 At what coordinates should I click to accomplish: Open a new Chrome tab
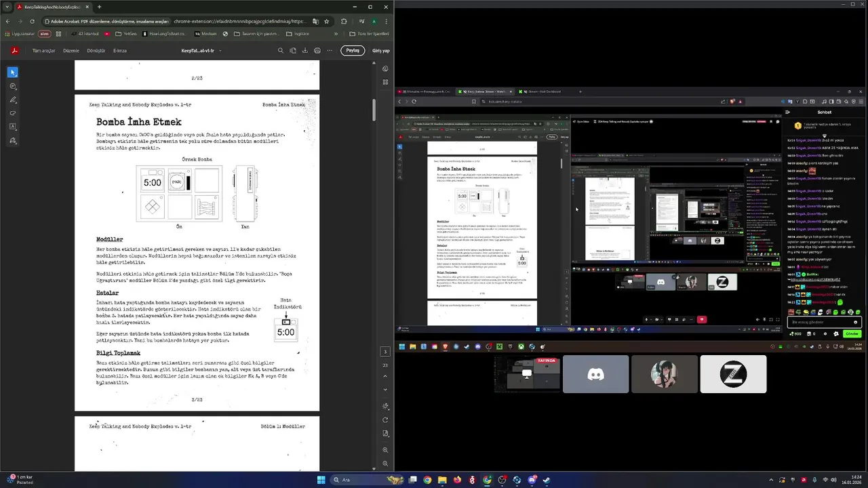point(99,7)
